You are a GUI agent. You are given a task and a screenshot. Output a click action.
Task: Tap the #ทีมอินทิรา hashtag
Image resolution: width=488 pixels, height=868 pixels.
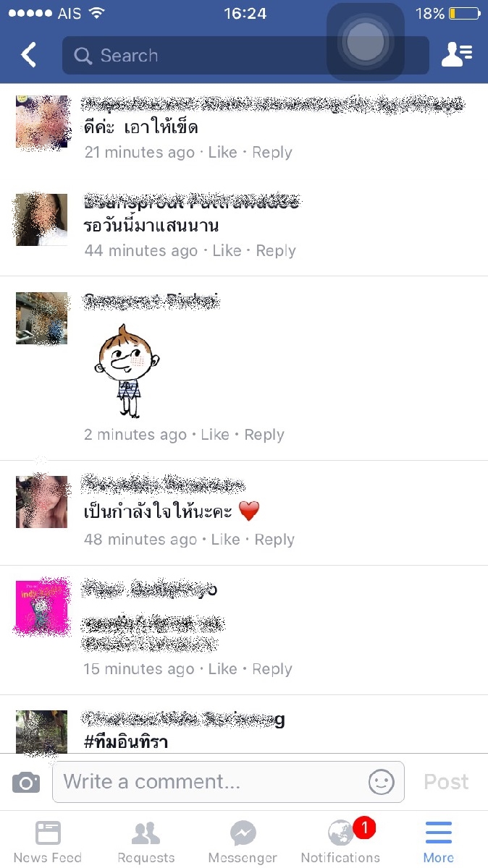pyautogui.click(x=126, y=741)
